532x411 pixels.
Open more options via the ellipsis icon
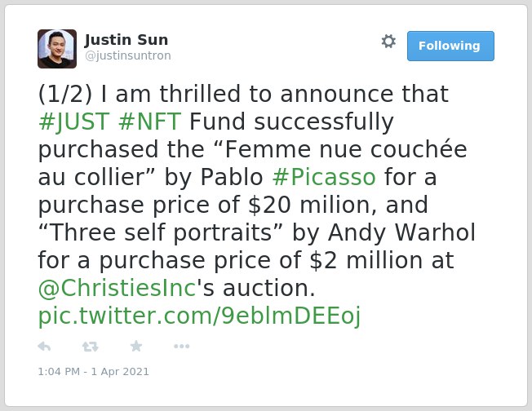181,347
